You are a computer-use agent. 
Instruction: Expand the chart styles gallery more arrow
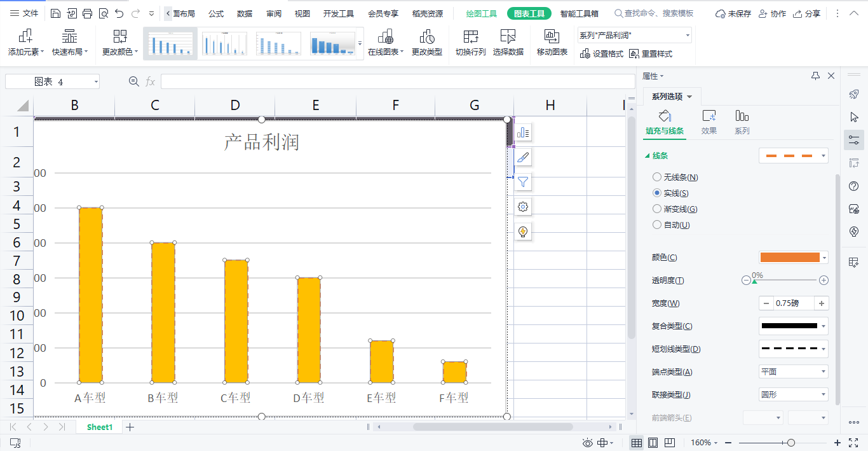click(x=360, y=43)
